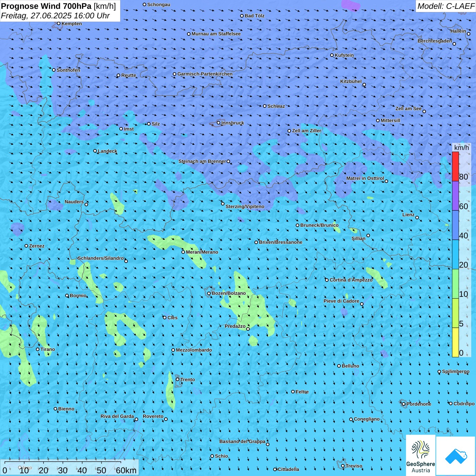The image size is (476, 476).
Task: Click the 'Berchtesgaden' label
Action: 435,41
